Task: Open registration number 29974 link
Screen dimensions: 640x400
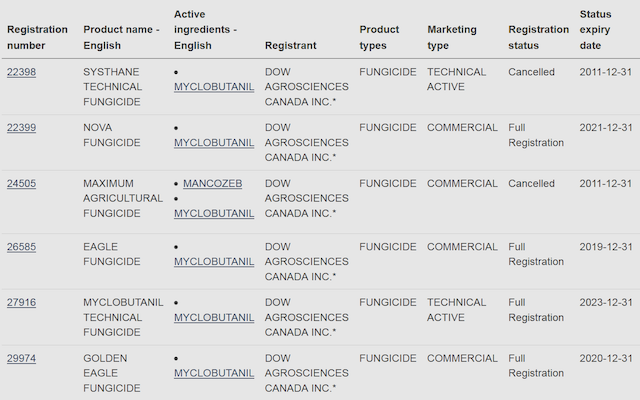Action: pyautogui.click(x=21, y=358)
